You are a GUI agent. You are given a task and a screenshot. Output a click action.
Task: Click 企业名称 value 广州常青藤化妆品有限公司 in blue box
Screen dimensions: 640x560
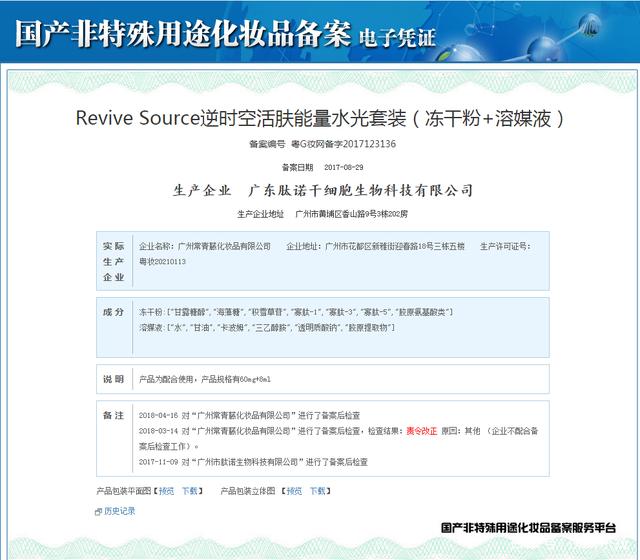pos(224,246)
